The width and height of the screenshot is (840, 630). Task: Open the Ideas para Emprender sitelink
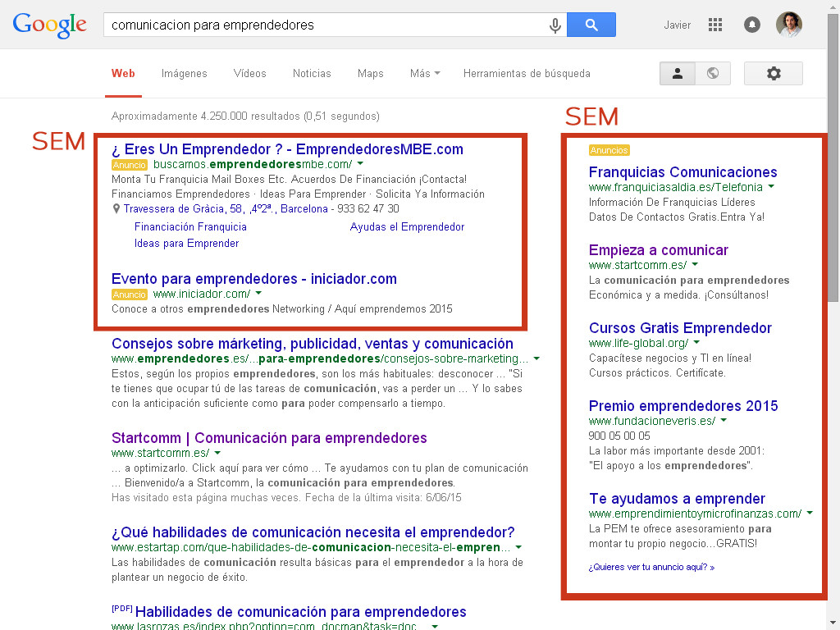pyautogui.click(x=186, y=243)
